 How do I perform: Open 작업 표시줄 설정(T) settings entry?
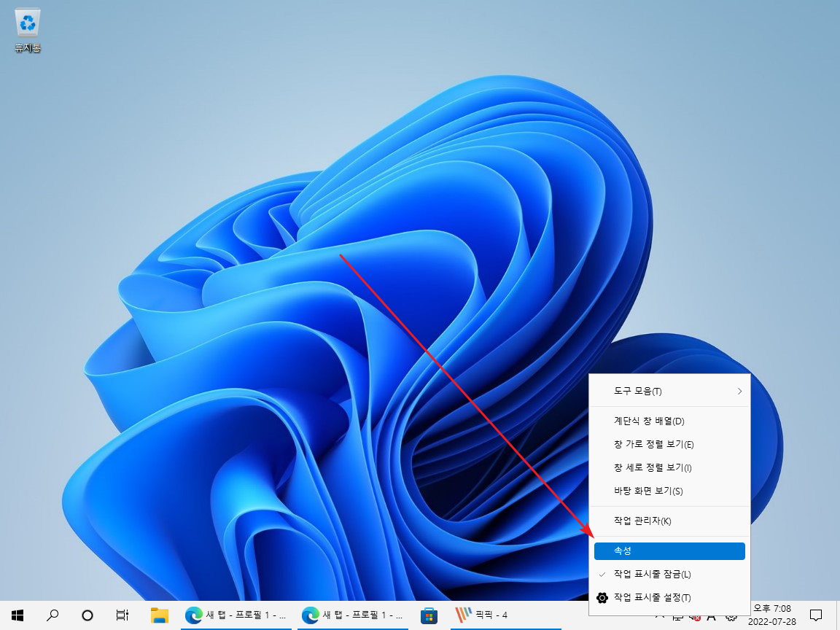pos(669,598)
